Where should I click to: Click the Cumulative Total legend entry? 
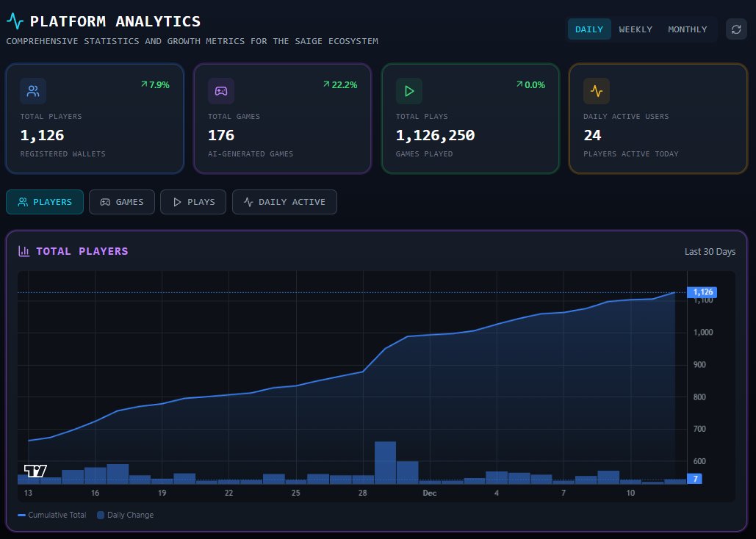[x=52, y=515]
